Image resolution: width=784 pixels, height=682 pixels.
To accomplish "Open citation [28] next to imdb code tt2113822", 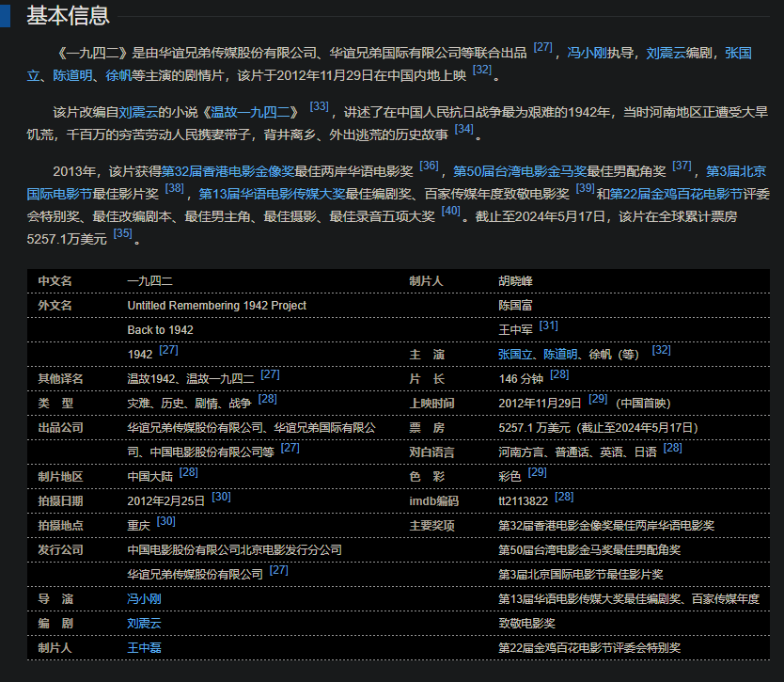I will (x=564, y=496).
